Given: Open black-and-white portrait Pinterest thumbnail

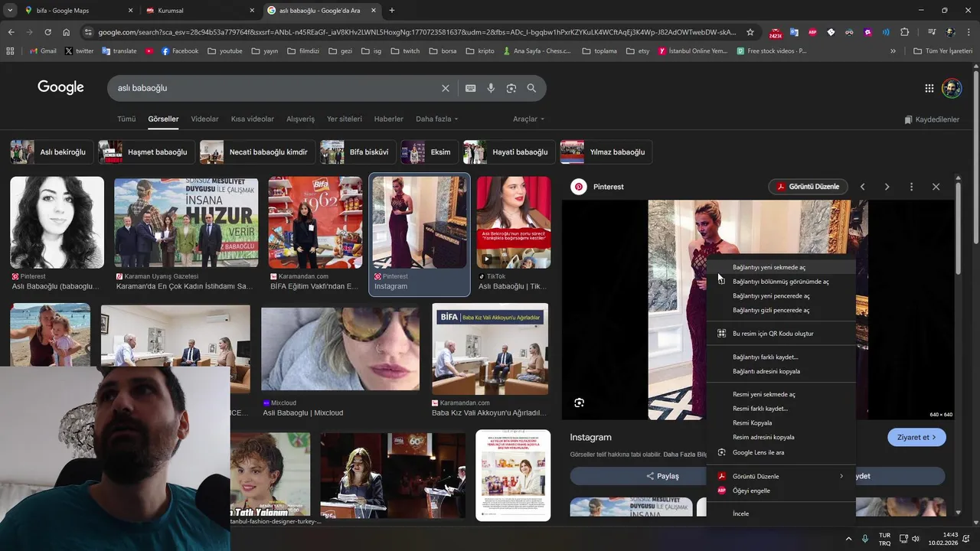Looking at the screenshot, I should tap(57, 222).
